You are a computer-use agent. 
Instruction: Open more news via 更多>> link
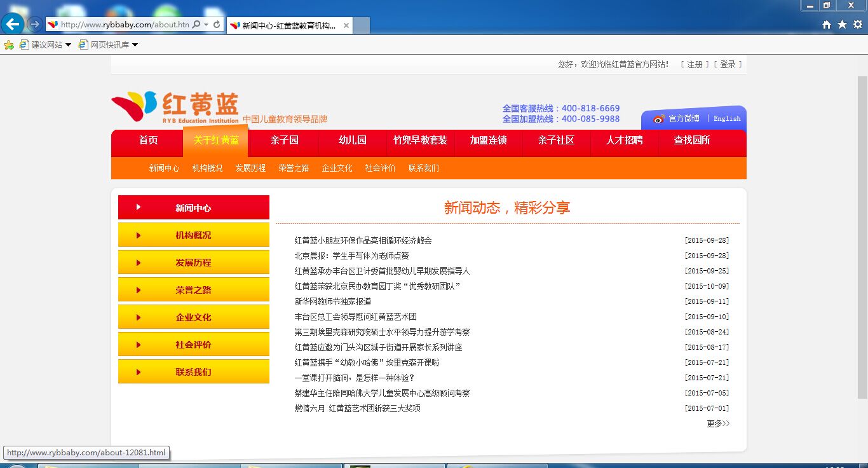(717, 423)
